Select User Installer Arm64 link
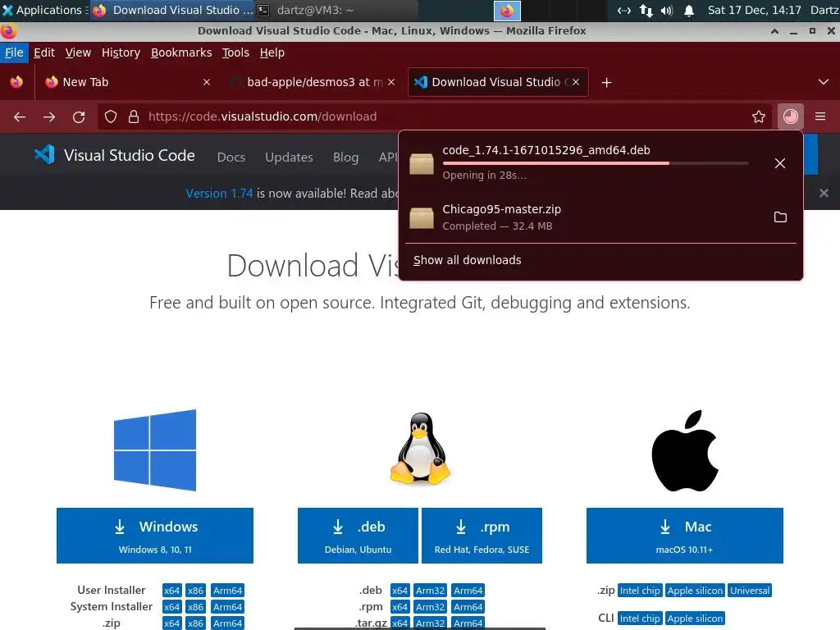Screen dimensions: 840x630 pos(228,591)
